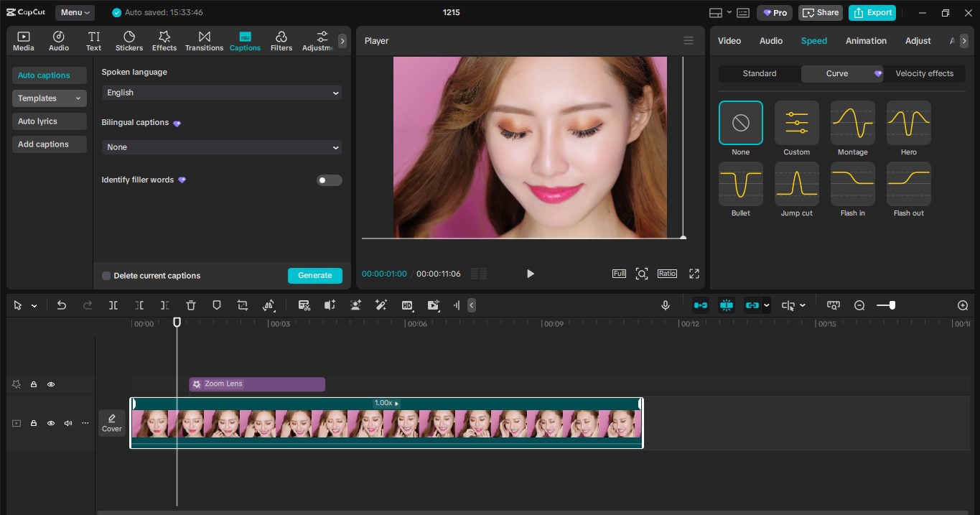This screenshot has height=515, width=980.
Task: Click the Generate captions button
Action: pyautogui.click(x=314, y=276)
